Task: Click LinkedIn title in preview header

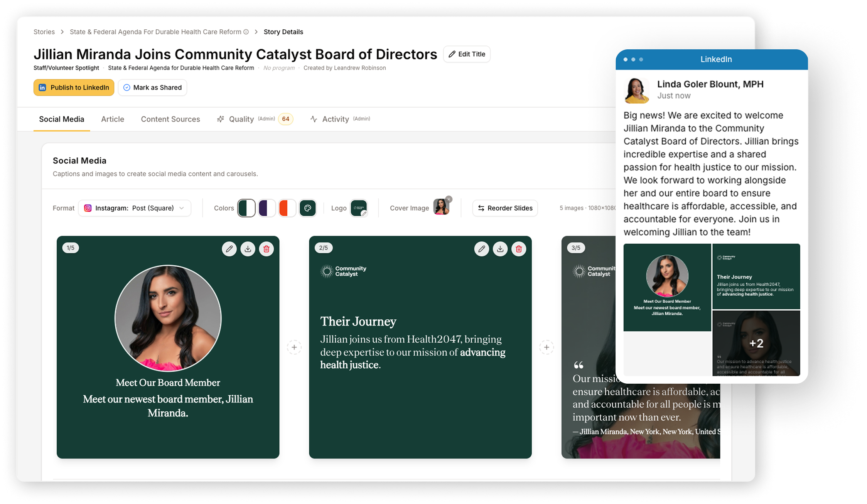Action: point(716,59)
